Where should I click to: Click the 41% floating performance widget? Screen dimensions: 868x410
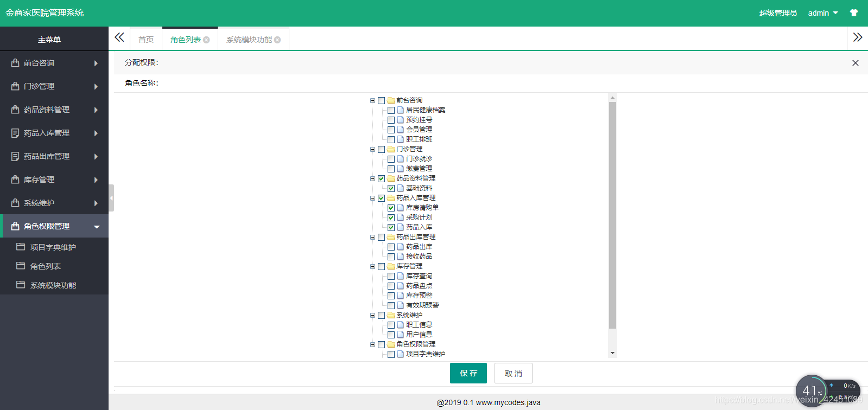coord(812,390)
